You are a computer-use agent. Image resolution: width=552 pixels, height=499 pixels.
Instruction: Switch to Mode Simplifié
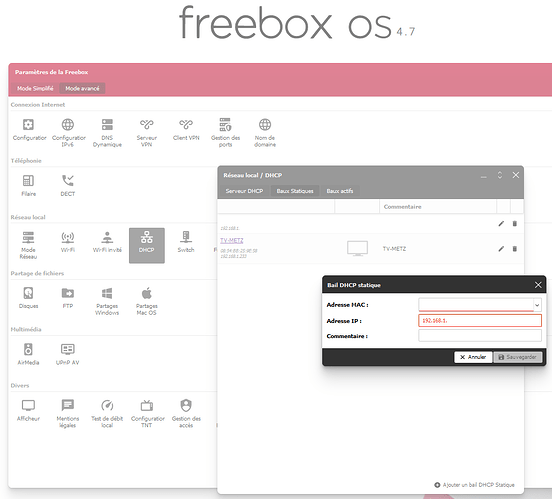click(x=35, y=88)
